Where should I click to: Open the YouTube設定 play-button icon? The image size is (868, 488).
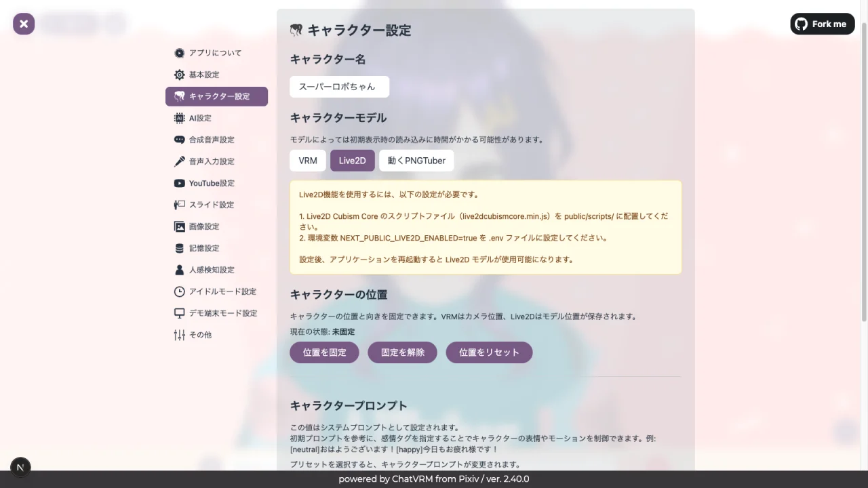(179, 183)
